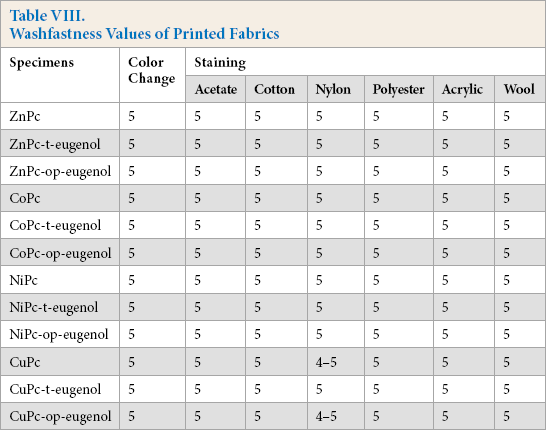
Task: Select the ZnPc specimen row label
Action: coord(25,116)
